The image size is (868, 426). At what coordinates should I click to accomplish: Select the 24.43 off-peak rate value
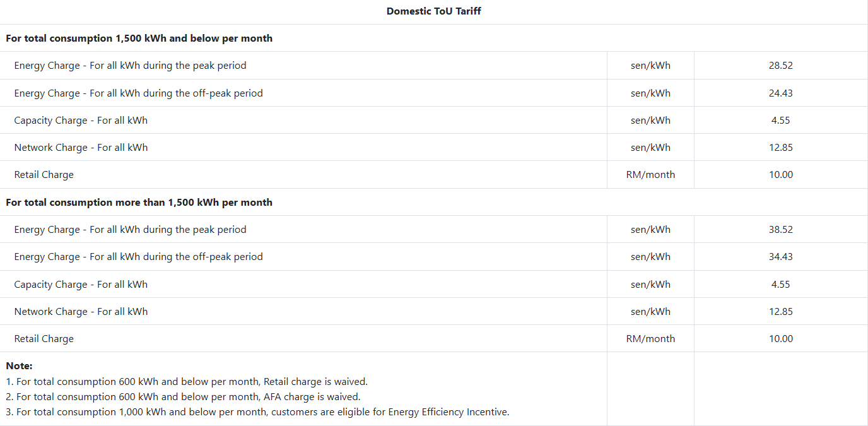(780, 93)
